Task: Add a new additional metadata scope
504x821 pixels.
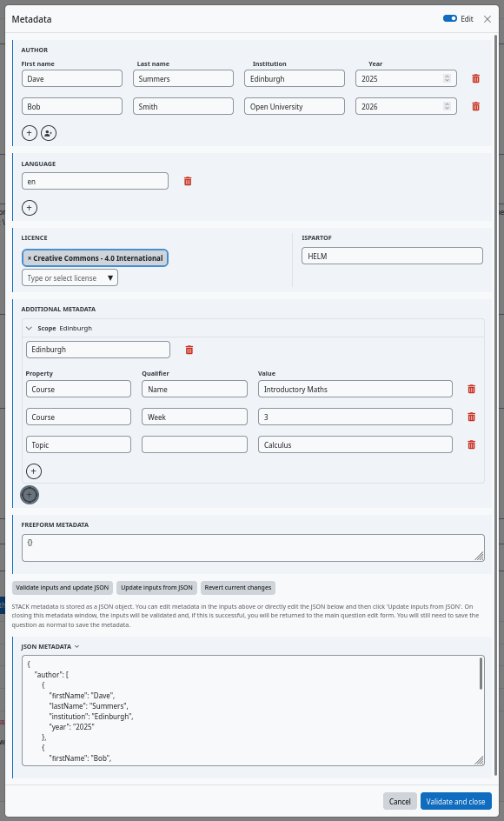Action: (30, 495)
